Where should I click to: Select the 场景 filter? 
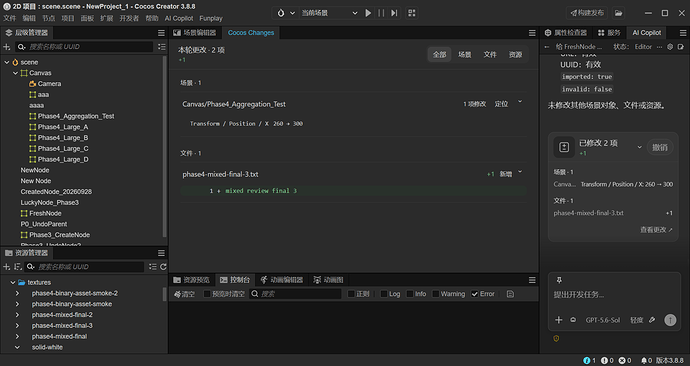point(465,55)
